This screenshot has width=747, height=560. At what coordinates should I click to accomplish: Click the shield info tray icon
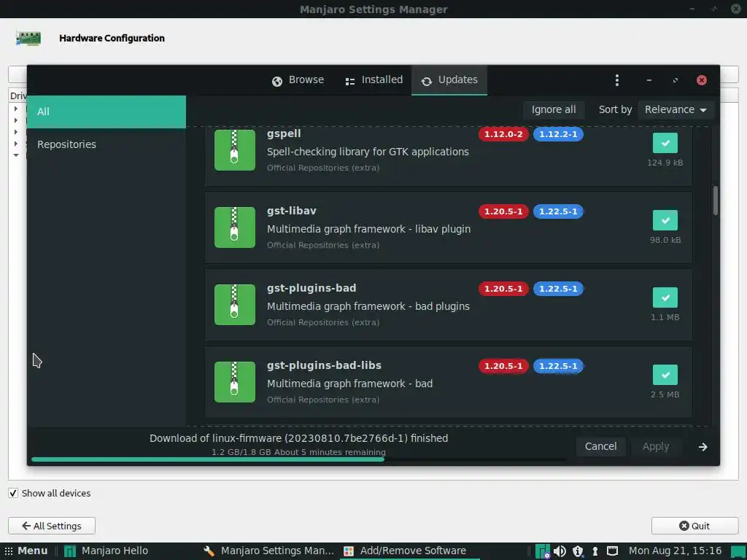[578, 551]
